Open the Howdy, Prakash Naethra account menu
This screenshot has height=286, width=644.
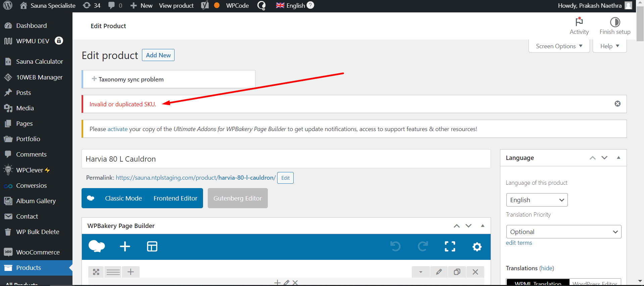[595, 5]
